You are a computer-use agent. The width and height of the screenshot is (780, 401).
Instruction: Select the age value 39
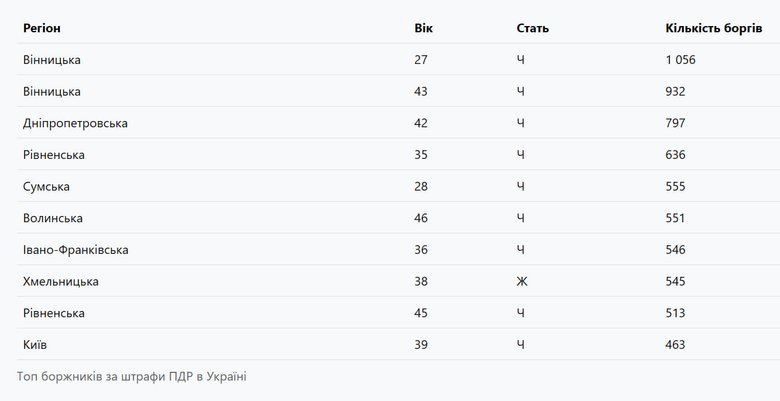coord(421,345)
